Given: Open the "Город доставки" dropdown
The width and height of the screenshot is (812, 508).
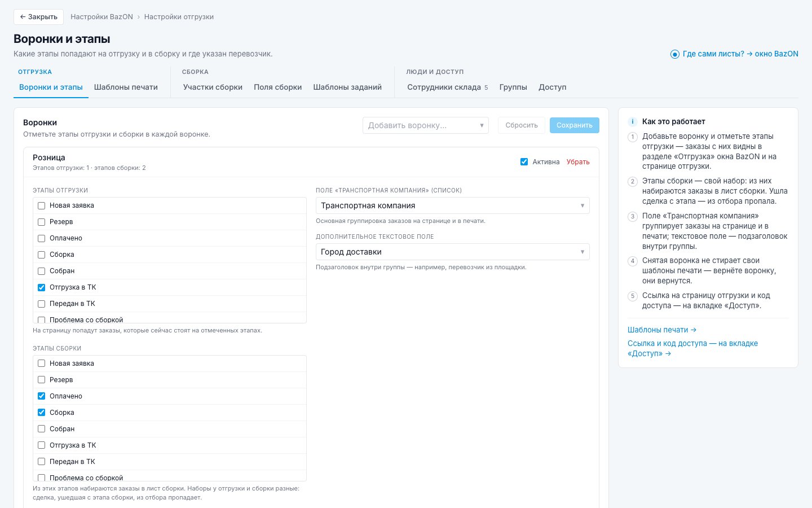Looking at the screenshot, I should pos(453,252).
